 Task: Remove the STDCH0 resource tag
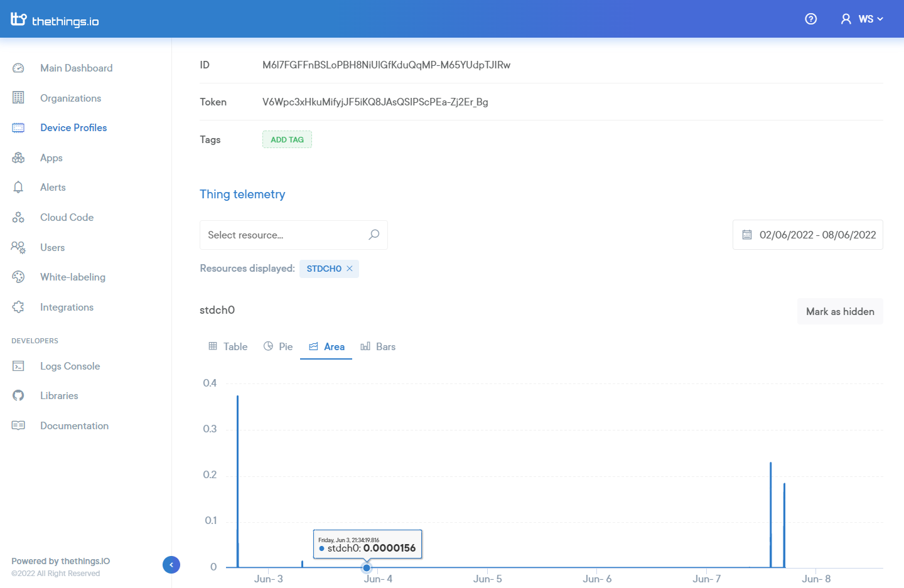coord(350,269)
